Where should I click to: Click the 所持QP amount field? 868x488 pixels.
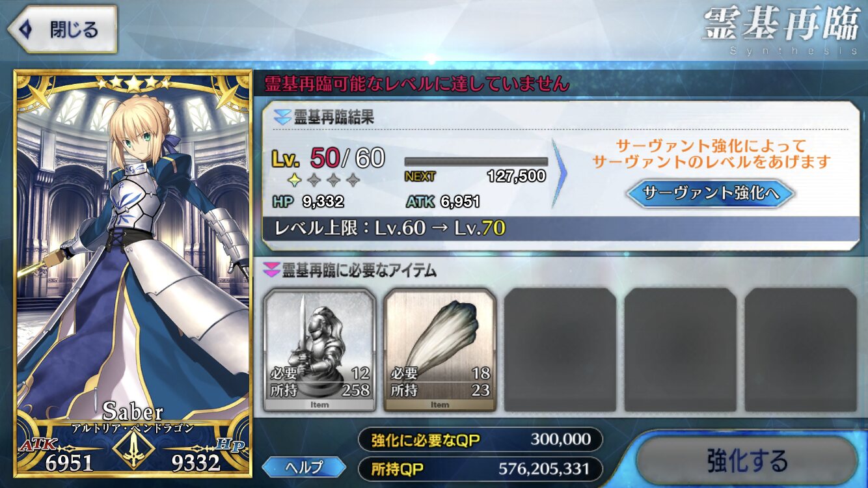(480, 468)
